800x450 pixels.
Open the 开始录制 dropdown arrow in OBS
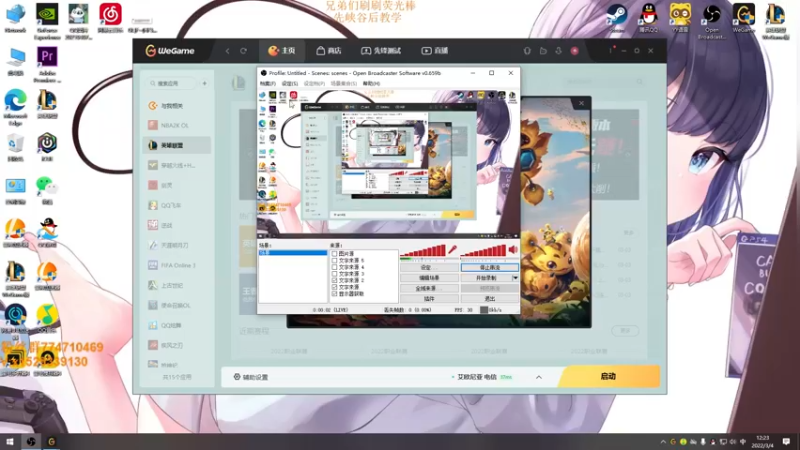pos(515,278)
